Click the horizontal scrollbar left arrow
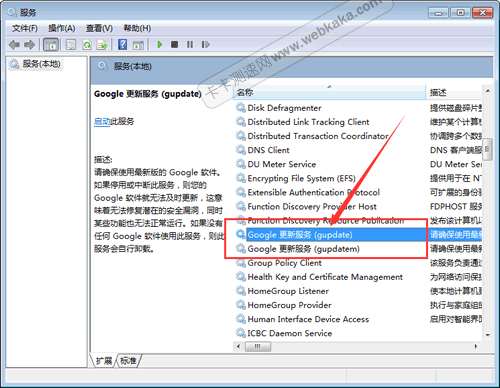 coord(238,347)
